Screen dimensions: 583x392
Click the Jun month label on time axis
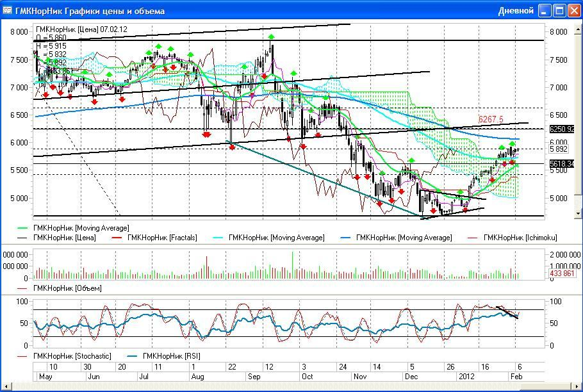94,377
